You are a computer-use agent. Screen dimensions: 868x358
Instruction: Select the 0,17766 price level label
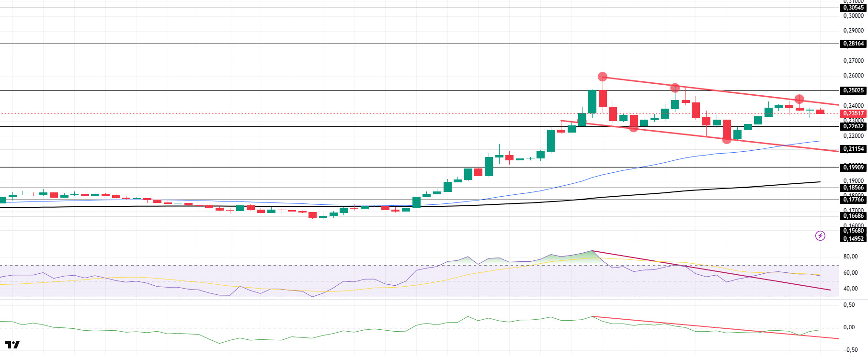point(853,200)
